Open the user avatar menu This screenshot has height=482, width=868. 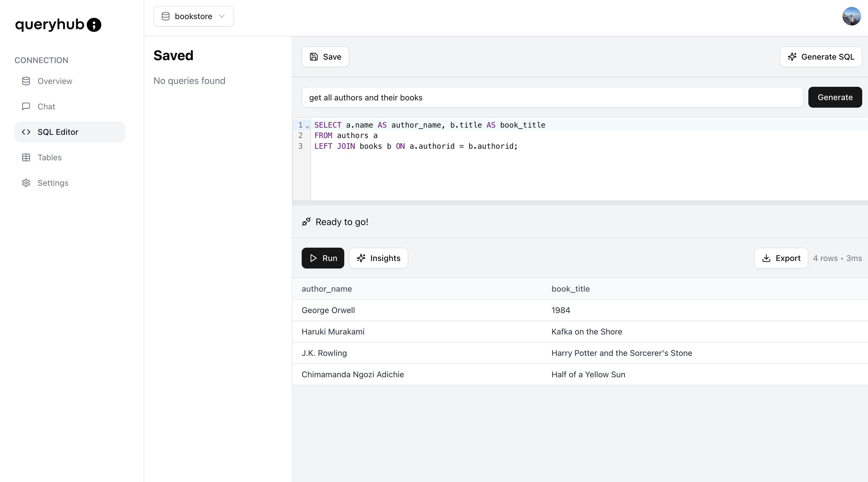coord(851,16)
